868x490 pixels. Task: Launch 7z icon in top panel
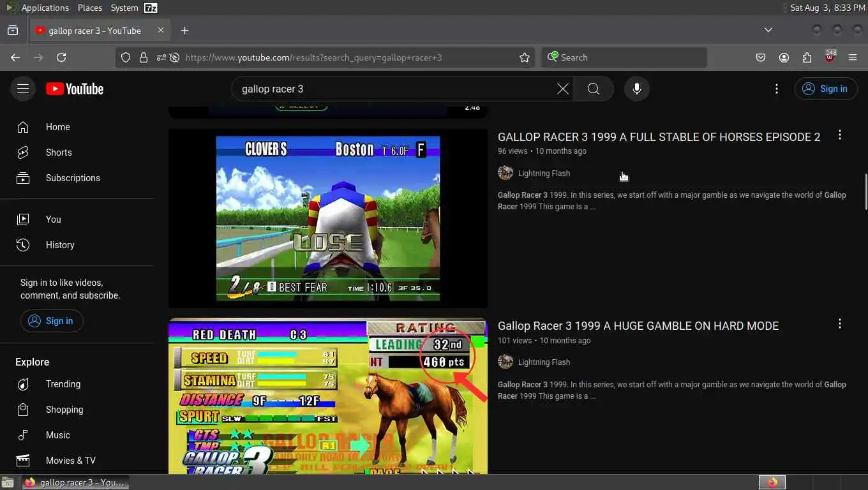coord(151,8)
